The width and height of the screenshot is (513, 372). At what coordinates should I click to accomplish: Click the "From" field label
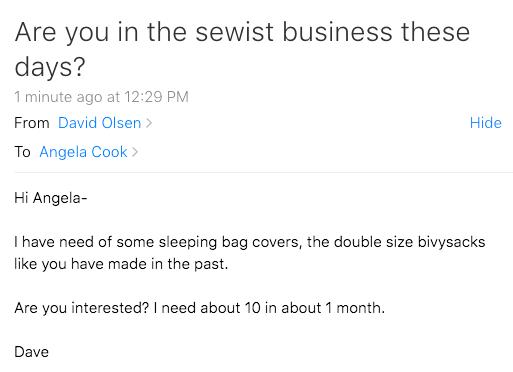click(x=32, y=123)
